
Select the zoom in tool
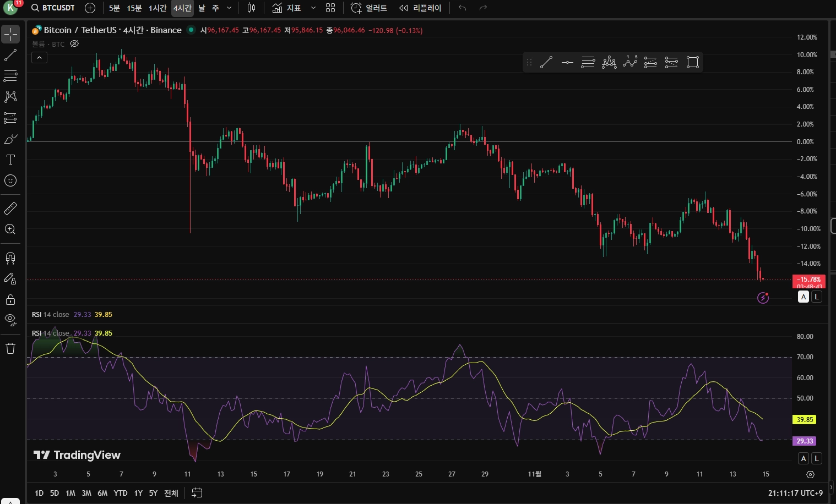pos(10,229)
